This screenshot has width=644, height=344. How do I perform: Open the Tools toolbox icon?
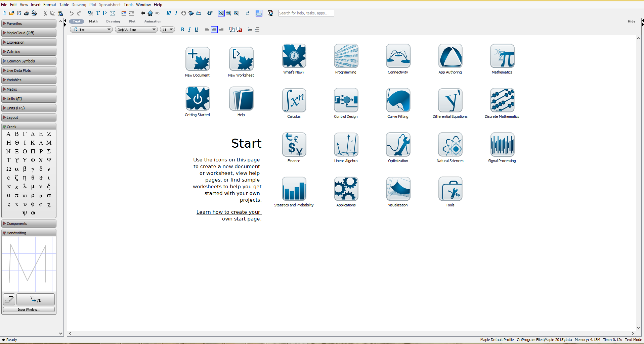[450, 189]
